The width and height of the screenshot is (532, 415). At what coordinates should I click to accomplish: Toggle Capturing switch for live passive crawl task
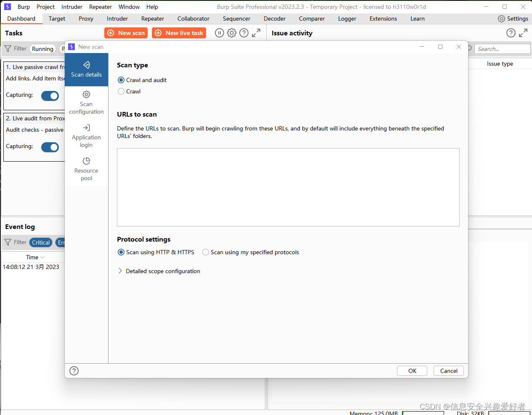click(50, 96)
